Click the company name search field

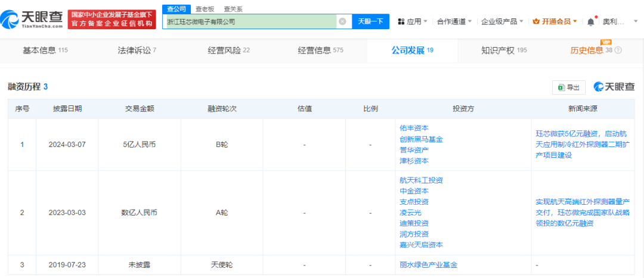(250, 21)
